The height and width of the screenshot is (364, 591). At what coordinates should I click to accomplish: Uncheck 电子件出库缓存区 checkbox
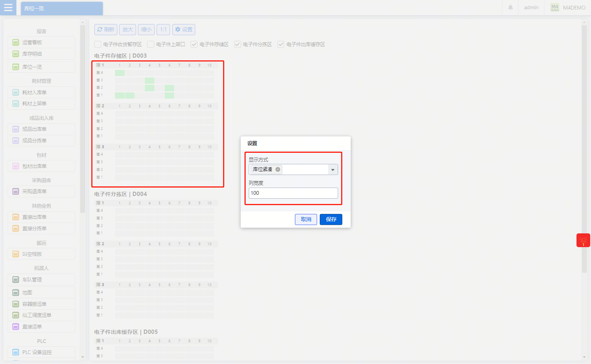tap(281, 44)
